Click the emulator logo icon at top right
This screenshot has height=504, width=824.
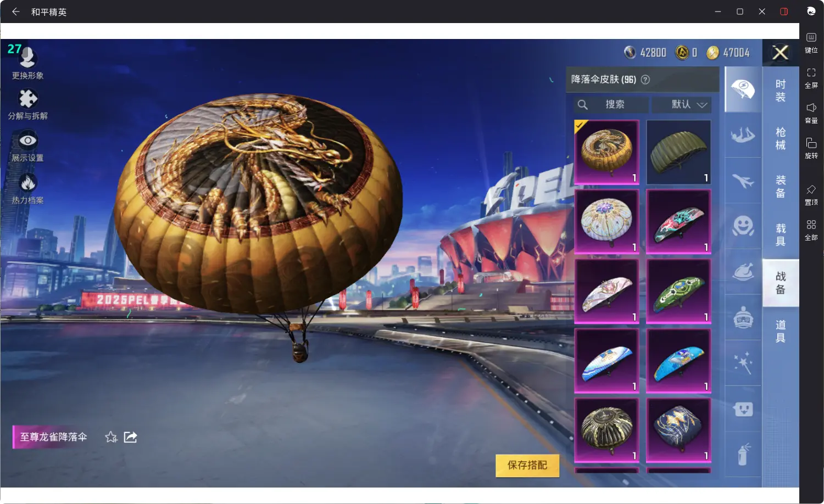[x=811, y=11]
